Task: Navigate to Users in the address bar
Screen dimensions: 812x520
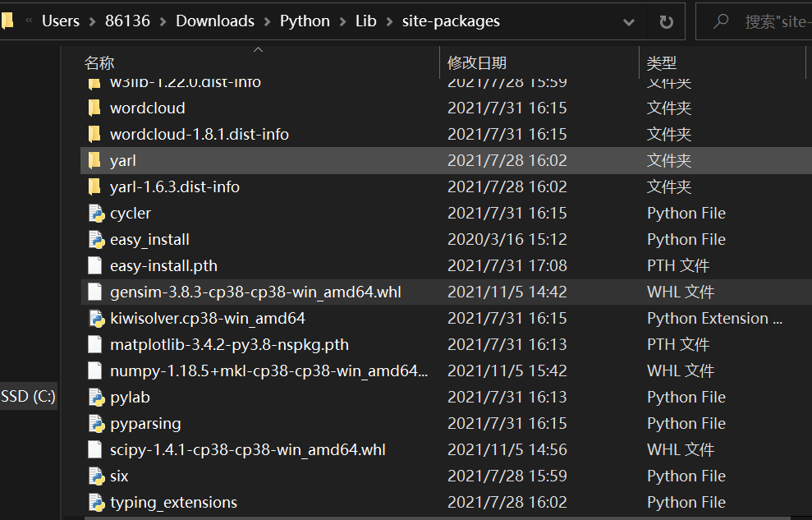Action: pyautogui.click(x=61, y=21)
